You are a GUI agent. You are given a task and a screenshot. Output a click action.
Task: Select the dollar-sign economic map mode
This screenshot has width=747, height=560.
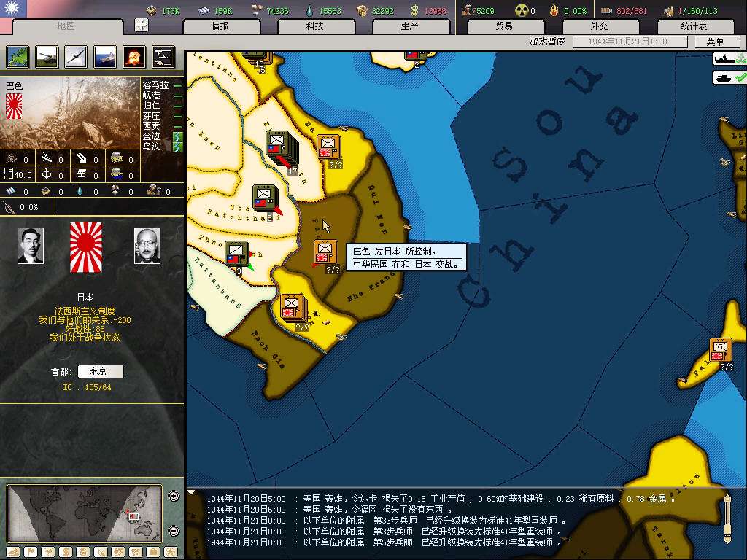[x=66, y=553]
